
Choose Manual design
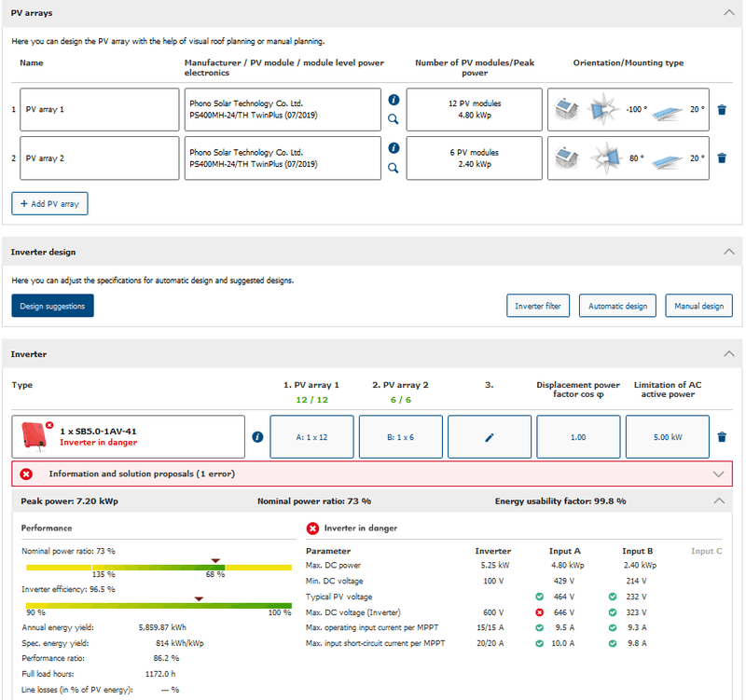(x=698, y=306)
